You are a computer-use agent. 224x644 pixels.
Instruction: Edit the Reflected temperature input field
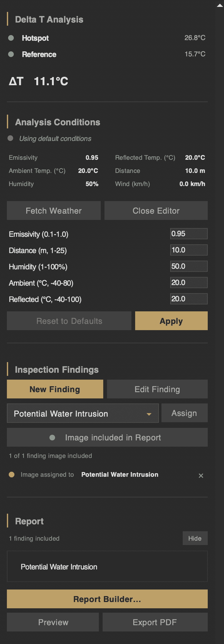tap(189, 299)
